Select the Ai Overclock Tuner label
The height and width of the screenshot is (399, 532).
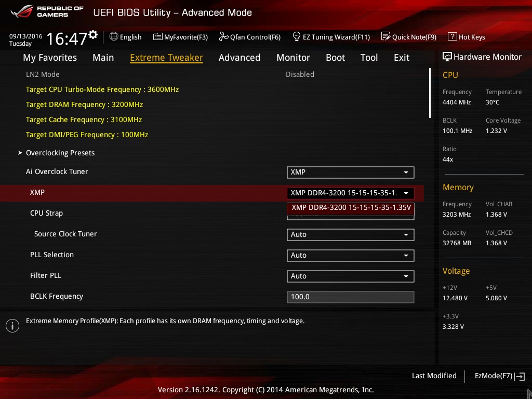(57, 171)
